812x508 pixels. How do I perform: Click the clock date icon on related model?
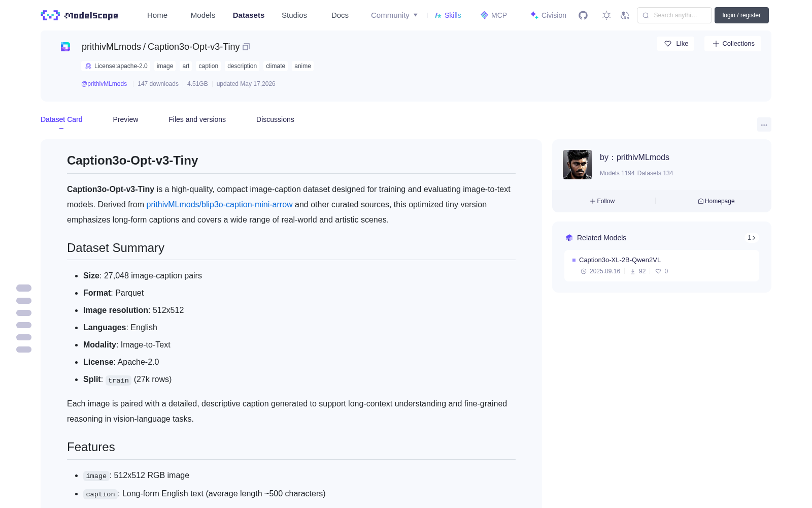click(x=584, y=271)
